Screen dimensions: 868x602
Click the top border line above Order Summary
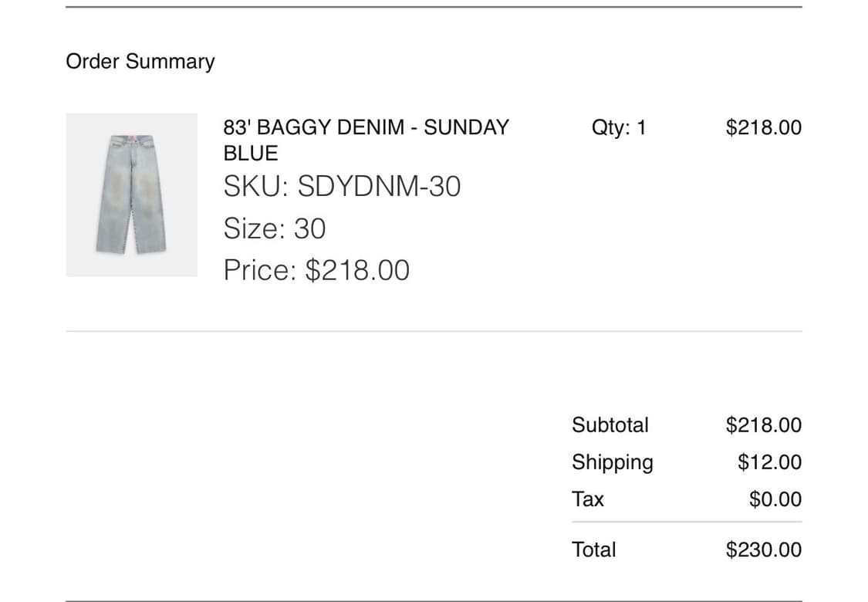tap(434, 7)
